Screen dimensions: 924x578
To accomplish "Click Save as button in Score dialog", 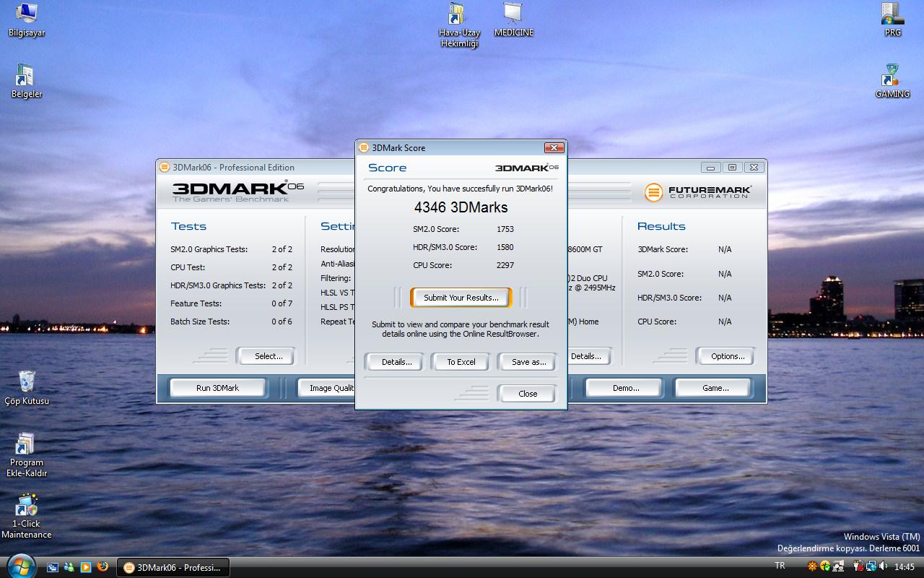I will pos(528,362).
